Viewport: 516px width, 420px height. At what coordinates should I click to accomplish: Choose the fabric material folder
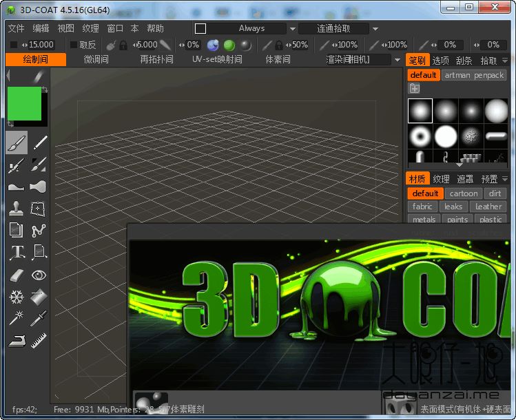click(422, 207)
